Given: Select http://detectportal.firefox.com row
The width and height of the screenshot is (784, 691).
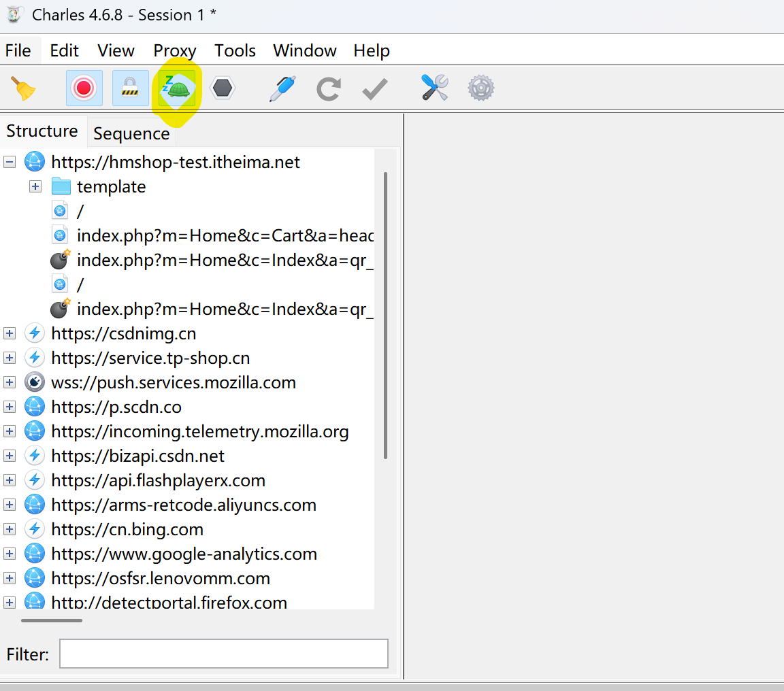Looking at the screenshot, I should [169, 602].
